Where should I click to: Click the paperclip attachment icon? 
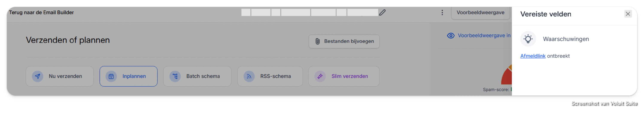coord(317,41)
